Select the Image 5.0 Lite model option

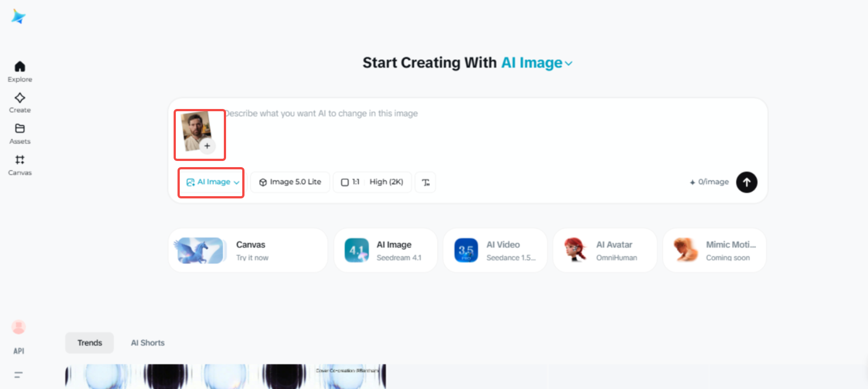point(290,182)
